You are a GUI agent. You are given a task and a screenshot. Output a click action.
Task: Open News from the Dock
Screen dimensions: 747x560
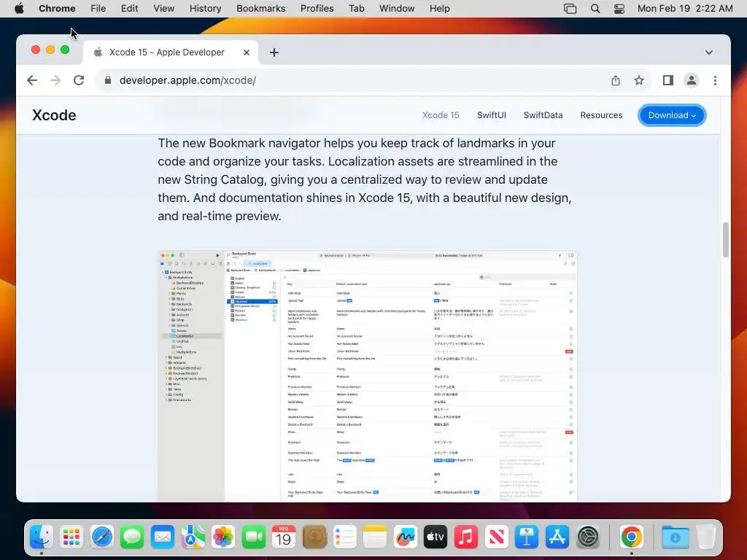[496, 537]
